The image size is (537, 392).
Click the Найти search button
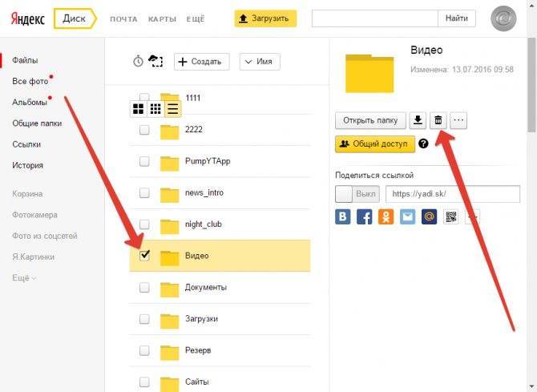457,18
